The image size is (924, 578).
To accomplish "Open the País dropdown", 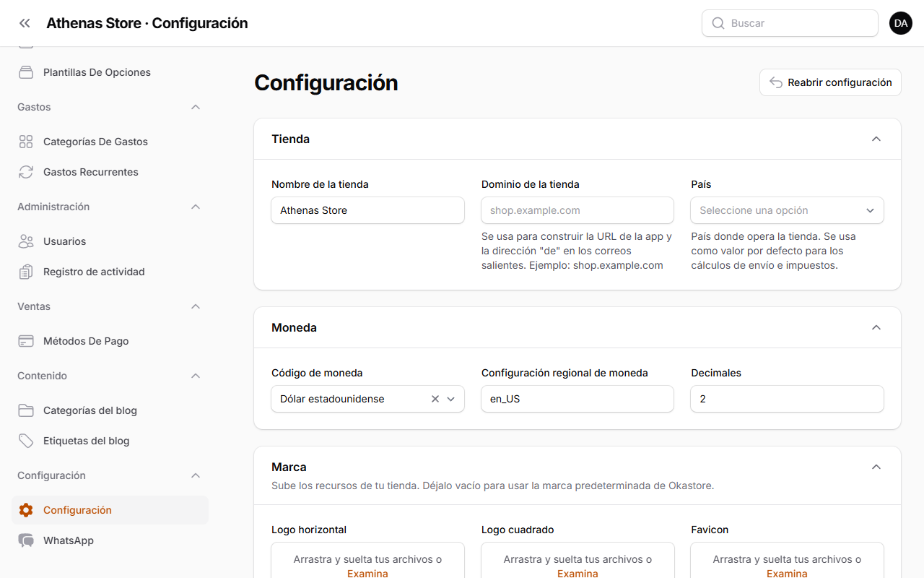I will [x=787, y=210].
